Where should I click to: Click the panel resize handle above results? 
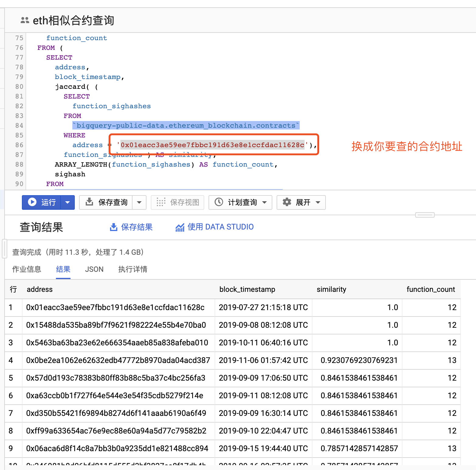coord(425,215)
